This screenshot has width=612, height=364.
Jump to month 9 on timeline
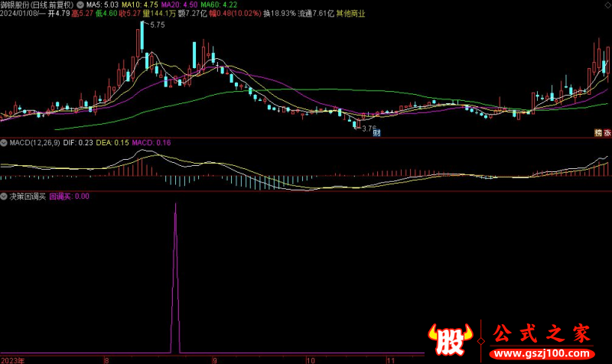(215, 360)
